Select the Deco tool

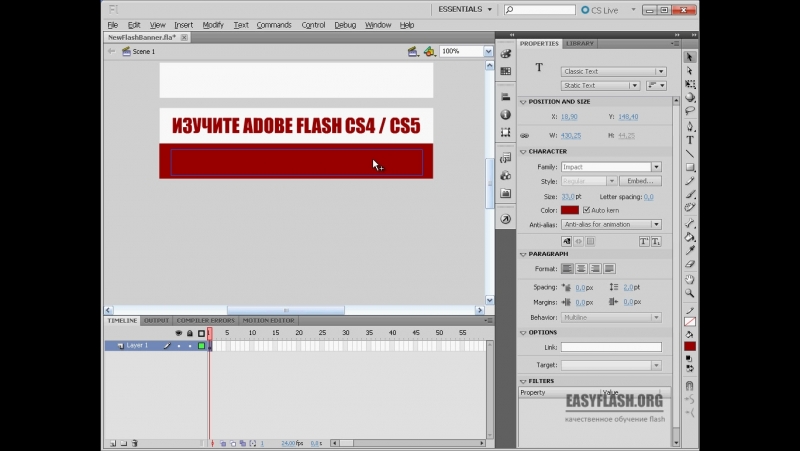click(690, 207)
